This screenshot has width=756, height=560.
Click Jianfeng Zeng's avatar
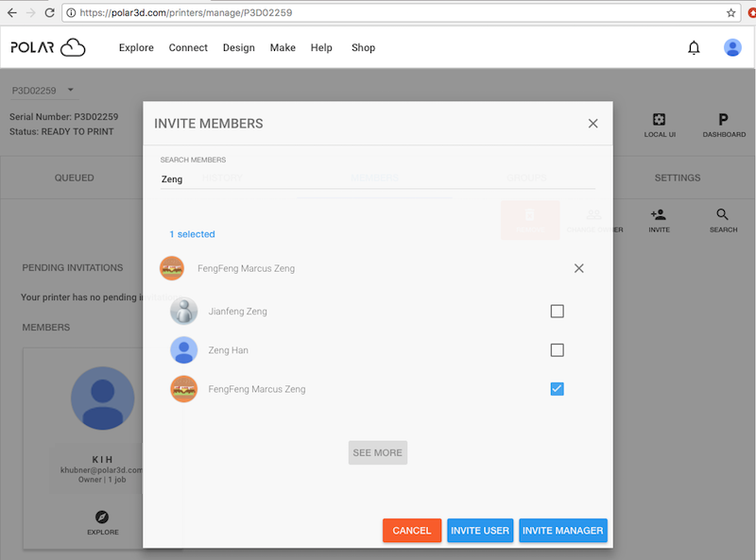183,311
